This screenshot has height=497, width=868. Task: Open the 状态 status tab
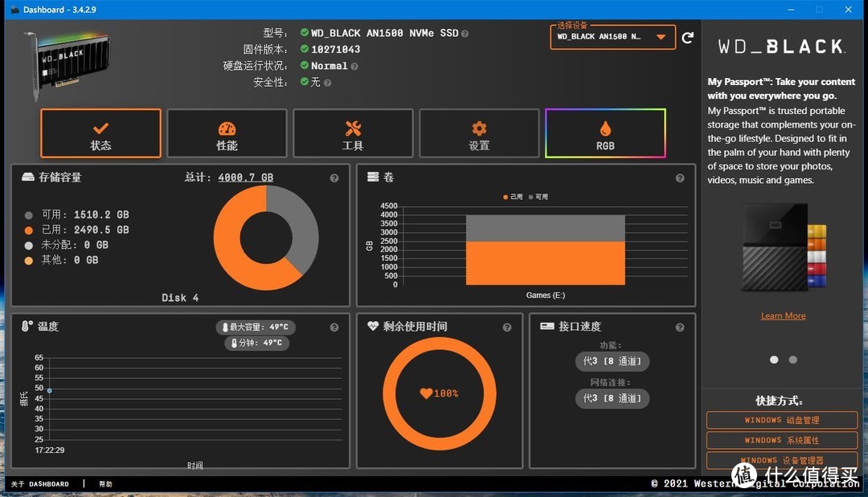click(x=100, y=133)
